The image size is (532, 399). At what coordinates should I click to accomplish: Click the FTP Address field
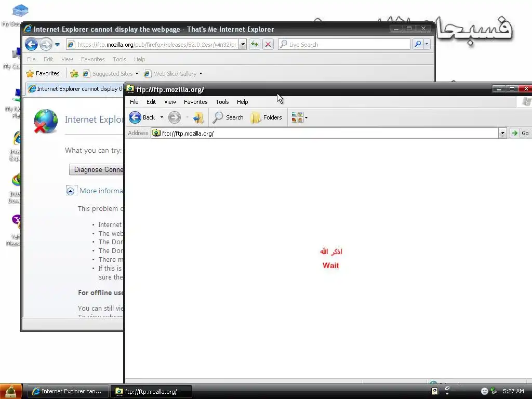(x=329, y=134)
